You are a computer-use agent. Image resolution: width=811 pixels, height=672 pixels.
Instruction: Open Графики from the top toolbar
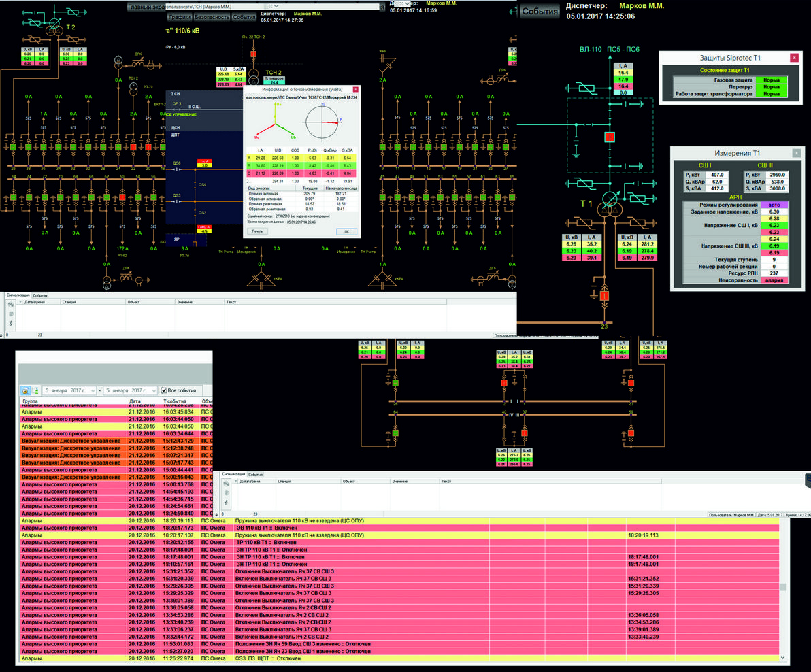coord(179,17)
